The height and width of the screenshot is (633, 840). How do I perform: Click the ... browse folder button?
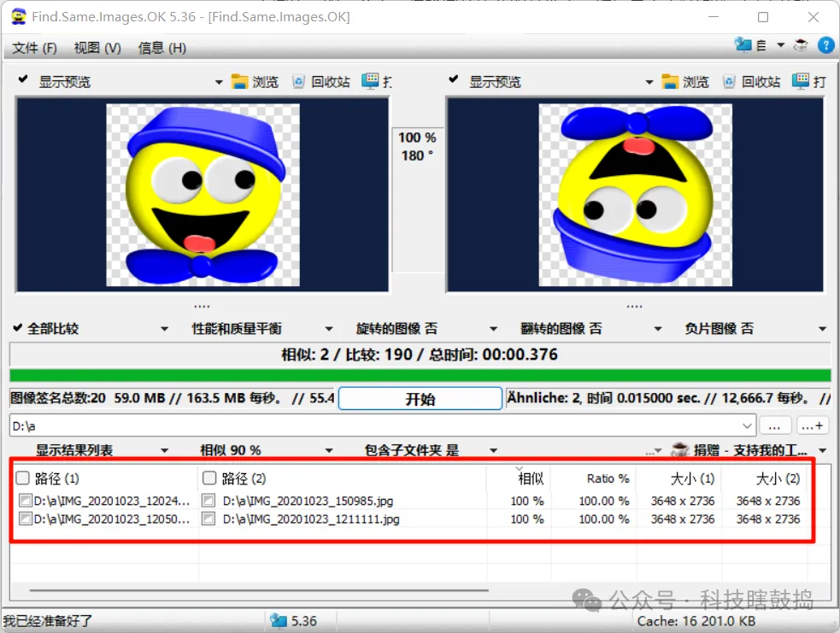775,426
